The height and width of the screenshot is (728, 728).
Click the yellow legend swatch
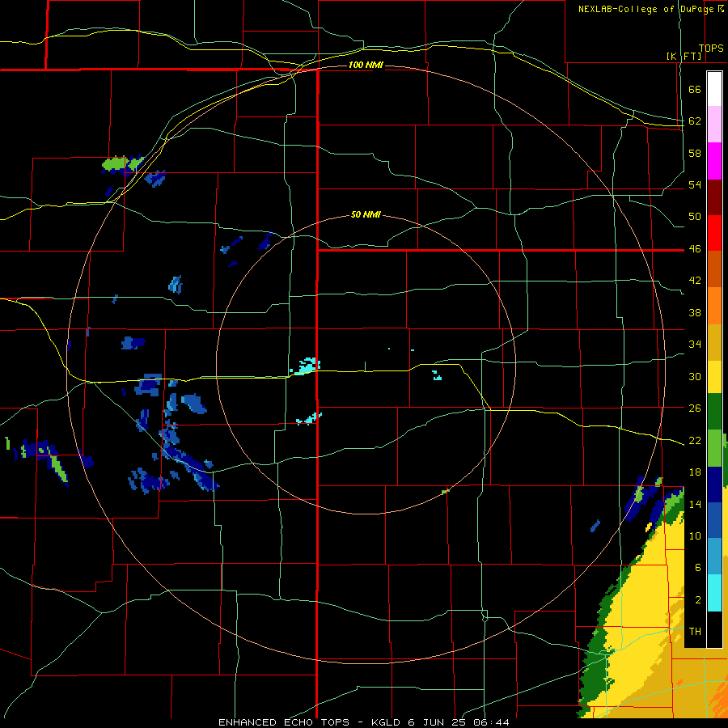tap(714, 377)
